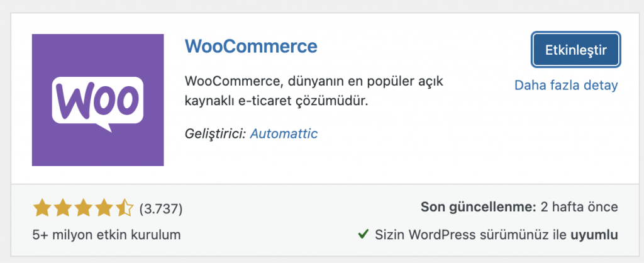Select the third rating star
Viewport: 644px width, 263px height.
(84, 207)
